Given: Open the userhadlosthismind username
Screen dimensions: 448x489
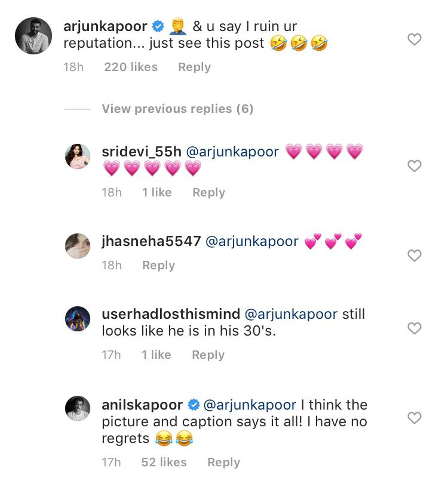Looking at the screenshot, I should (x=171, y=314).
